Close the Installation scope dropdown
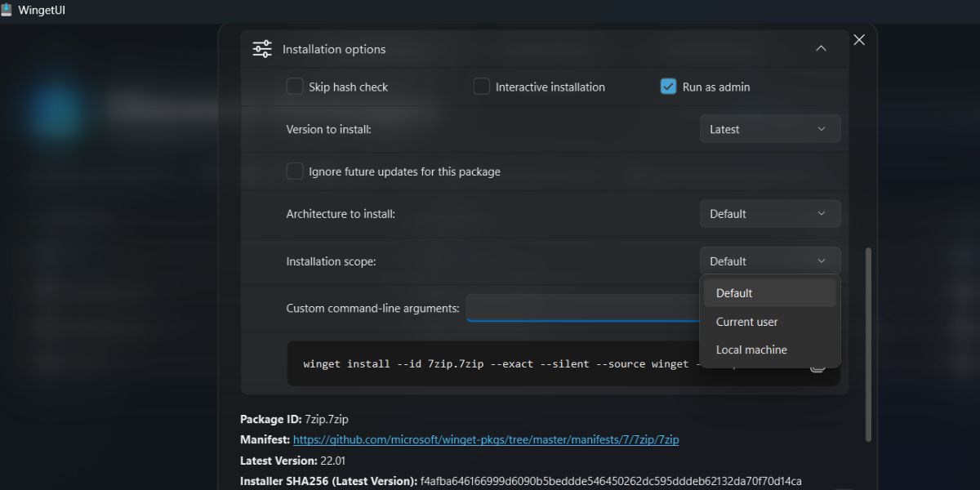Screen dimensions: 980x490 pyautogui.click(x=770, y=261)
